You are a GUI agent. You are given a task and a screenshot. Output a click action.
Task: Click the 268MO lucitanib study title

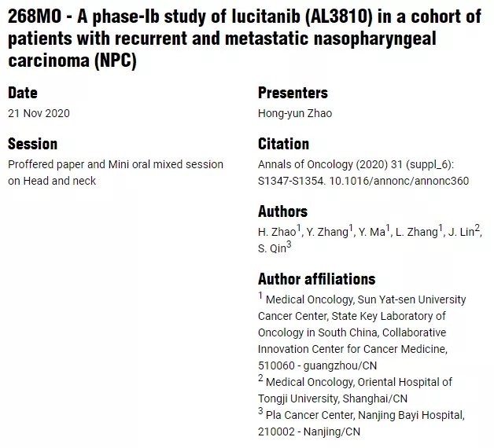[244, 37]
